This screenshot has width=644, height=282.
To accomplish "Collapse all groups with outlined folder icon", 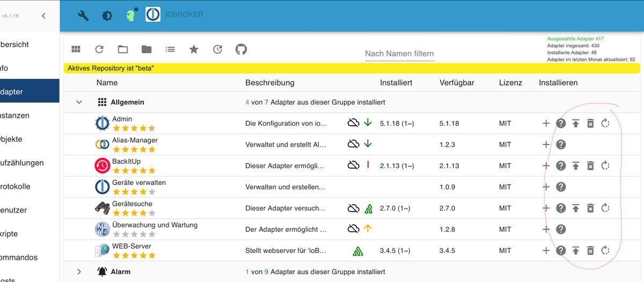I will 123,49.
